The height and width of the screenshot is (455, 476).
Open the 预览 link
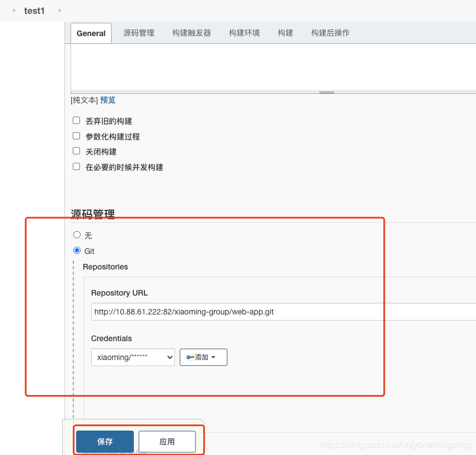click(108, 100)
